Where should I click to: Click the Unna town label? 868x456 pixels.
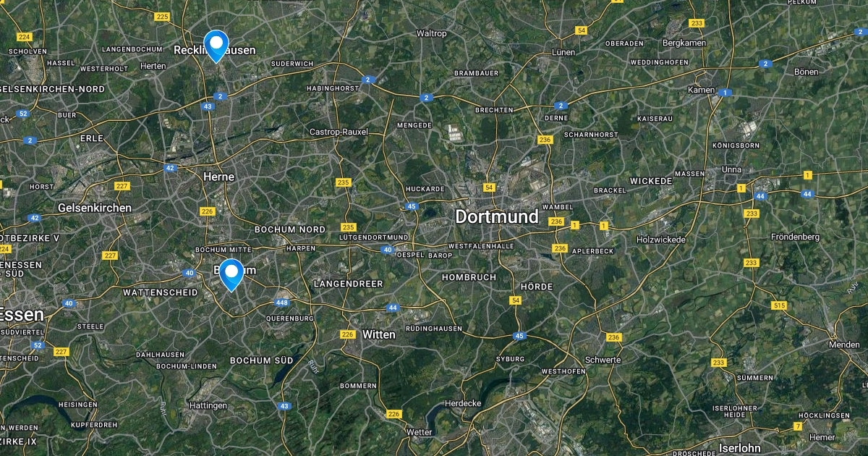pyautogui.click(x=732, y=169)
